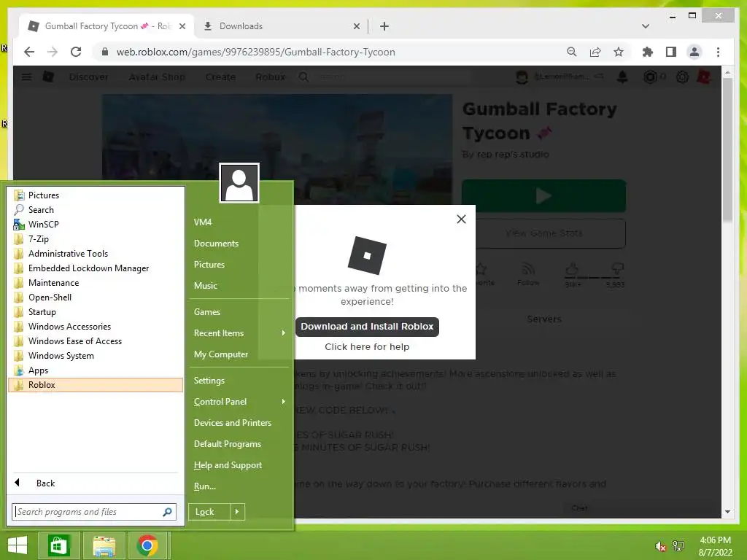Click the Search programs and files box
The width and height of the screenshot is (747, 560).
94,512
